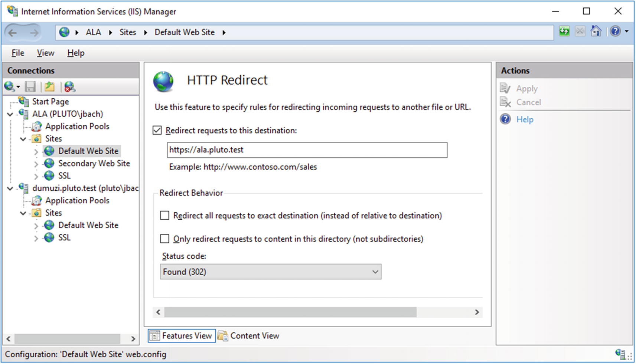Click the green Refresh page icon
Image resolution: width=636 pixels, height=364 pixels.
click(564, 32)
